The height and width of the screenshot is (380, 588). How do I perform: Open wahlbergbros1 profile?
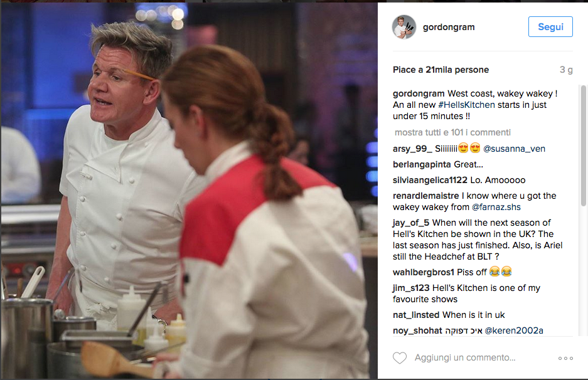424,272
